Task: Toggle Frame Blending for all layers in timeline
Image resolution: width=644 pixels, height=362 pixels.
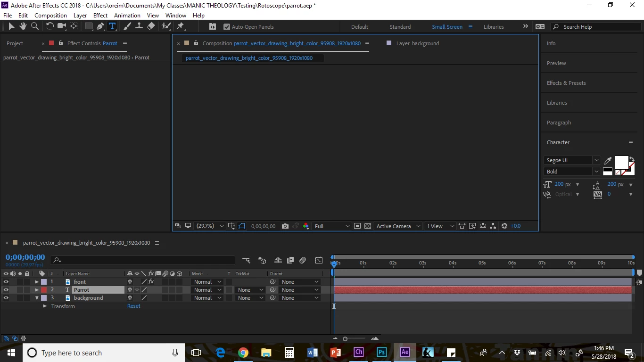Action: tap(290, 260)
